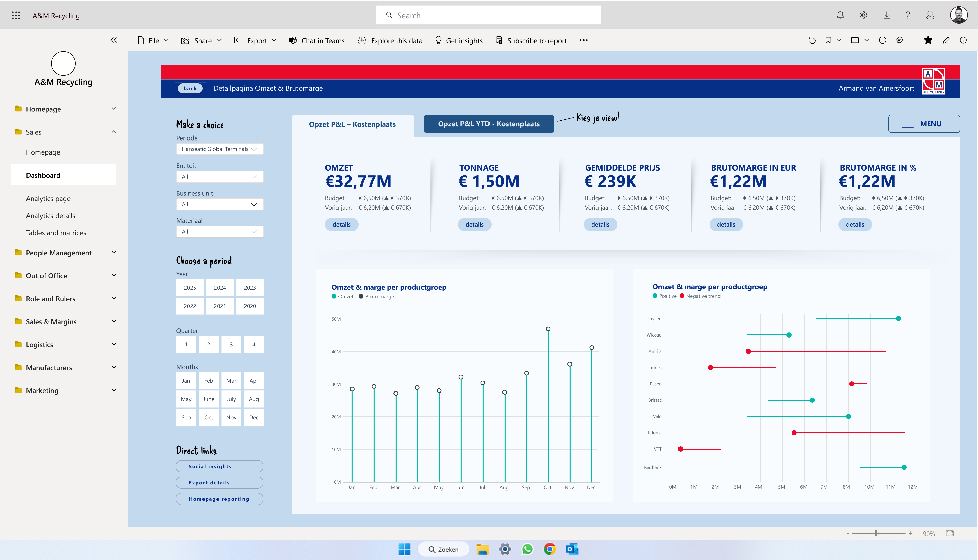Open the comments speech bubble icon

900,40
